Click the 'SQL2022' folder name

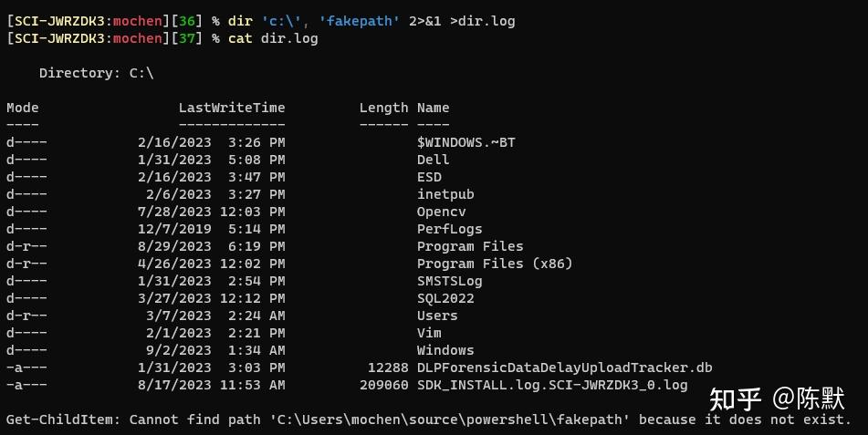445,298
